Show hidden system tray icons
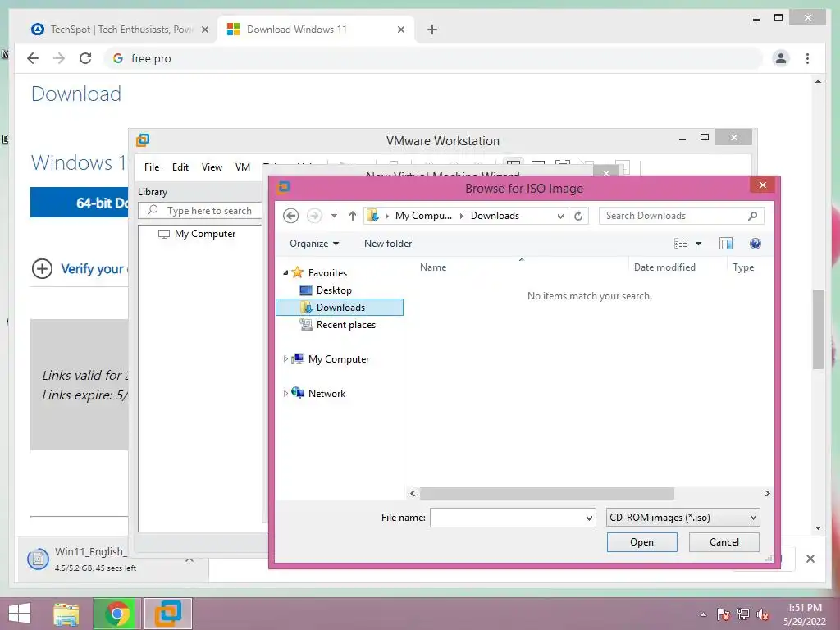Screen dimensions: 840x630 tap(703, 615)
